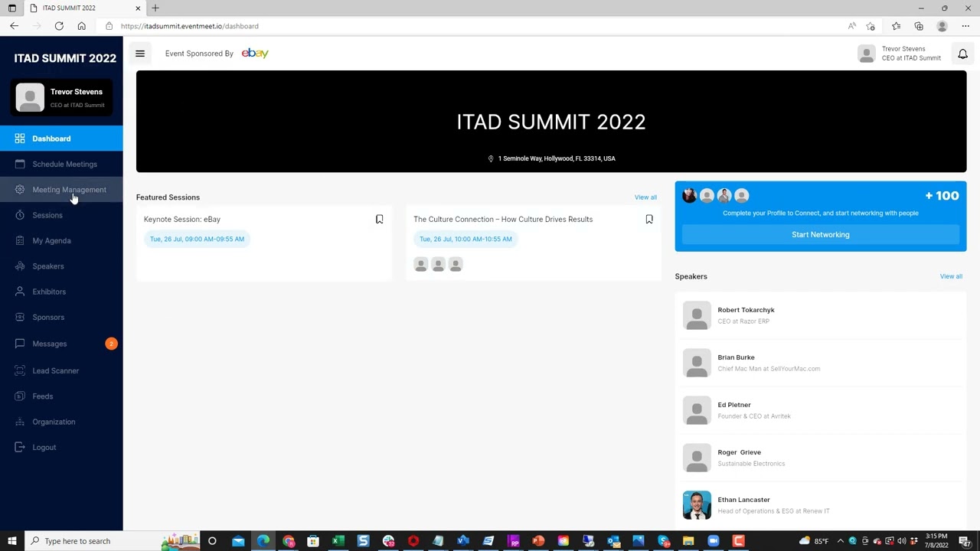View all Speakers link

[x=951, y=276]
